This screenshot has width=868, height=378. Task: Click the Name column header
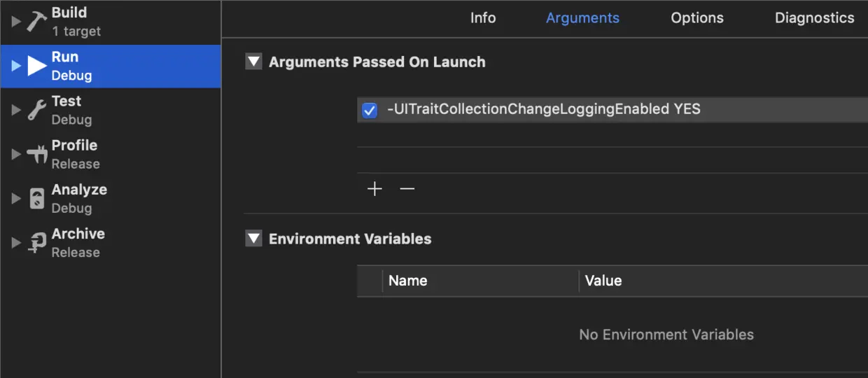[408, 281]
